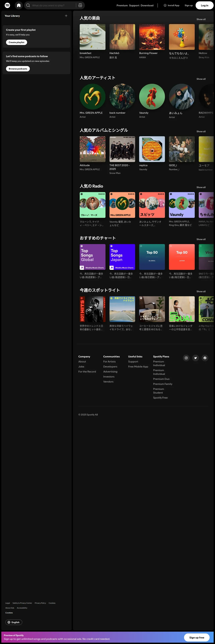Open back number artist avatar
The width and height of the screenshot is (215, 644).
tap(122, 96)
